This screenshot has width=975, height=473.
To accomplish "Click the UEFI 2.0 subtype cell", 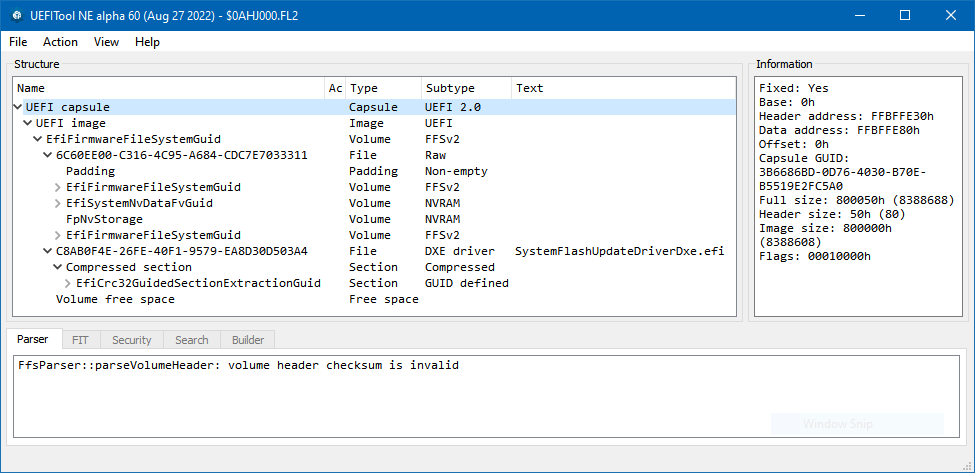I will tap(453, 107).
